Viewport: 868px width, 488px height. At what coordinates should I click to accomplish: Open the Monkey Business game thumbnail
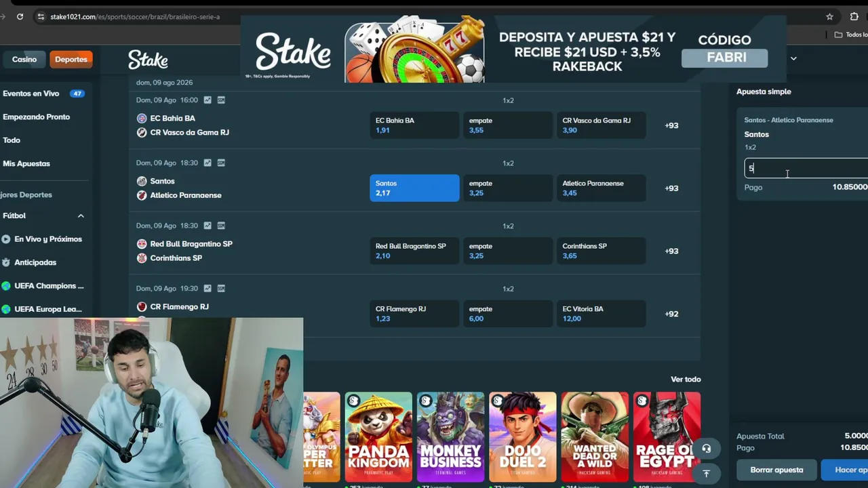point(450,437)
